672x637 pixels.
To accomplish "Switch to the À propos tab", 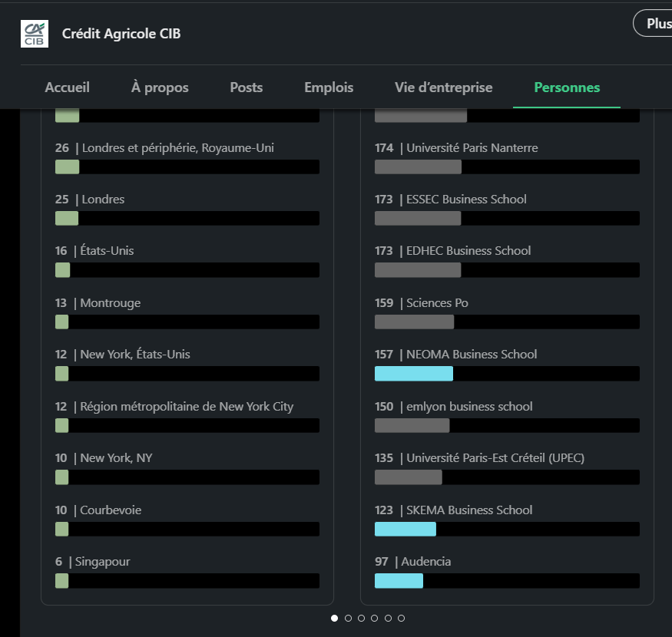I will [160, 87].
